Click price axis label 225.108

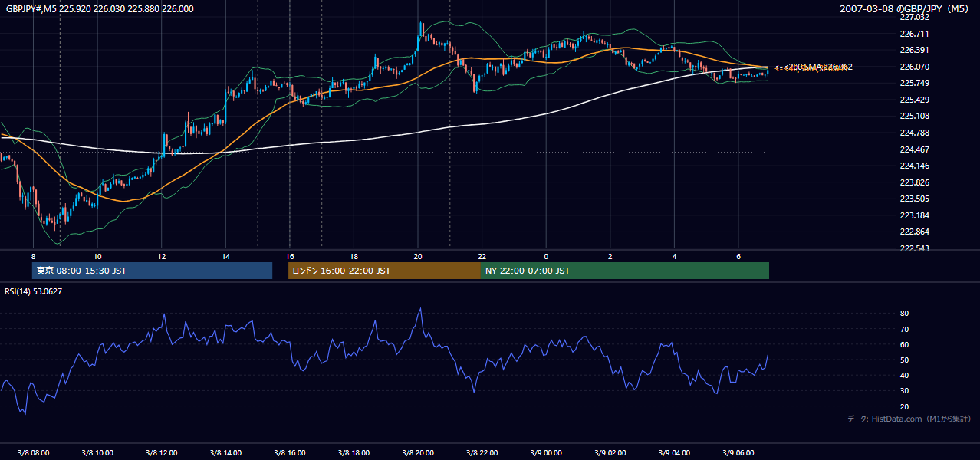(913, 116)
